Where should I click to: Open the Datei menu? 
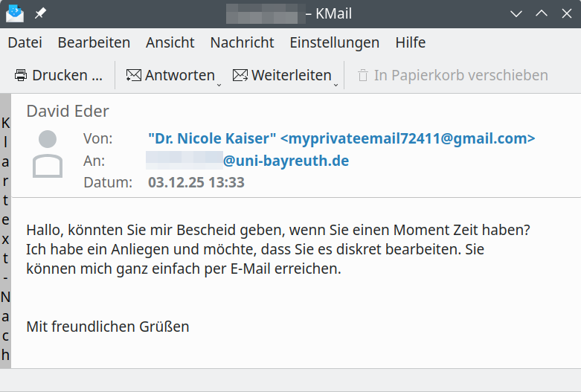pos(25,42)
